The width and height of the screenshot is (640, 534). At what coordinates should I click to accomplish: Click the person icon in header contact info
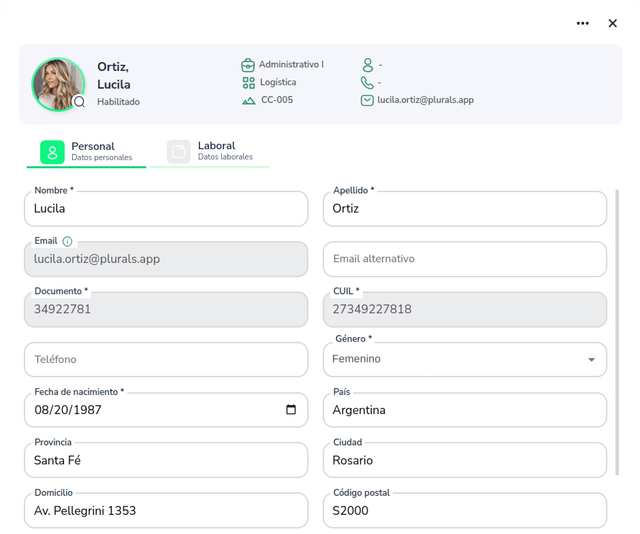367,65
